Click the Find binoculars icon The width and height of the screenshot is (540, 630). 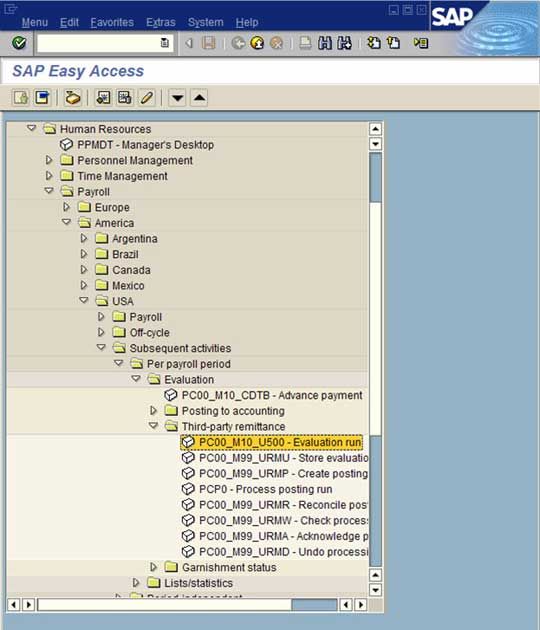[325, 43]
